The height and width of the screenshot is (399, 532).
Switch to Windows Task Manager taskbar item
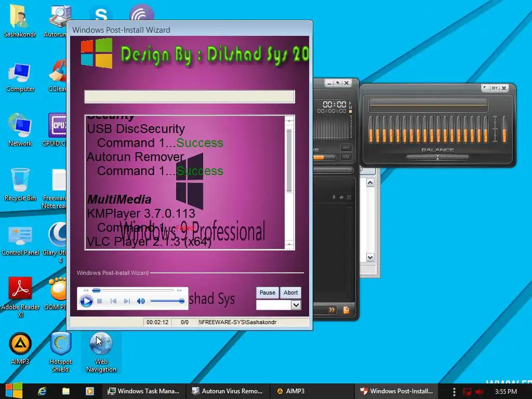click(144, 391)
